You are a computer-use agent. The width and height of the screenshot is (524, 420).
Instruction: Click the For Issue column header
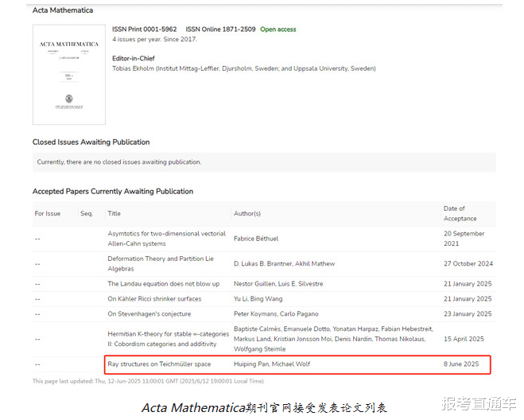pyautogui.click(x=48, y=214)
